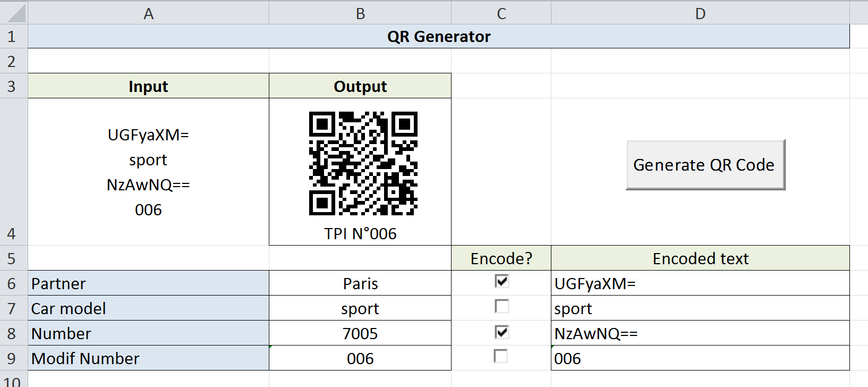This screenshot has height=387, width=868.
Task: Click the Select All corner triangle
Action: (15, 13)
